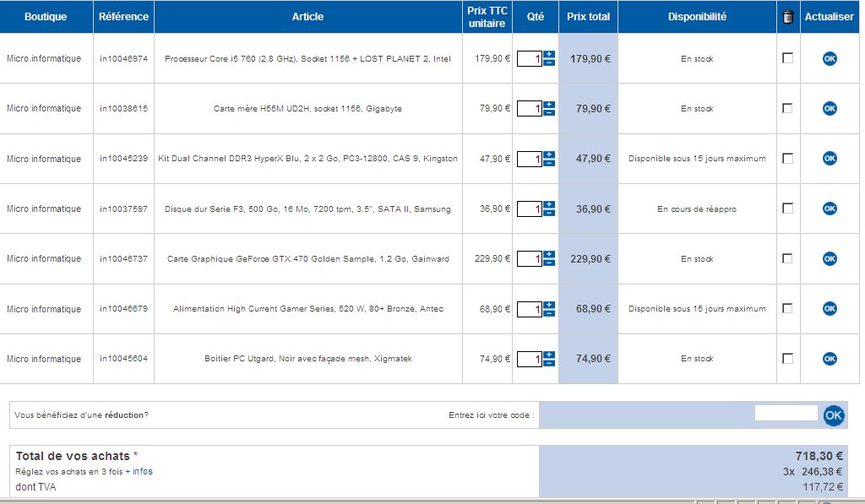Screen dimensions: 865x504
Task: Click the total amount 718,30 €
Action: click(819, 456)
